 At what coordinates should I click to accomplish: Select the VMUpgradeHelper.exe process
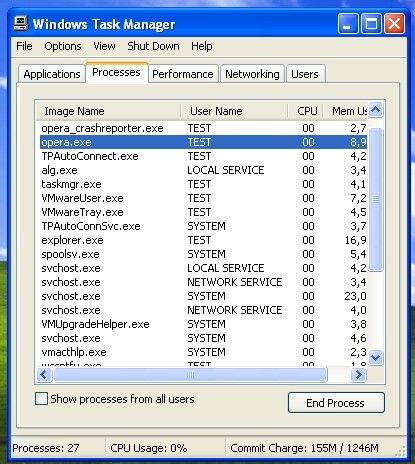pos(202,324)
